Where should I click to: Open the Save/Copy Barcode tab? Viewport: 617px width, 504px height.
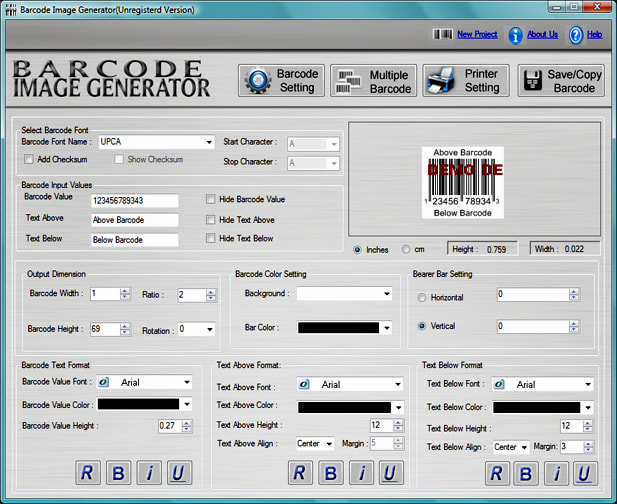tap(561, 81)
